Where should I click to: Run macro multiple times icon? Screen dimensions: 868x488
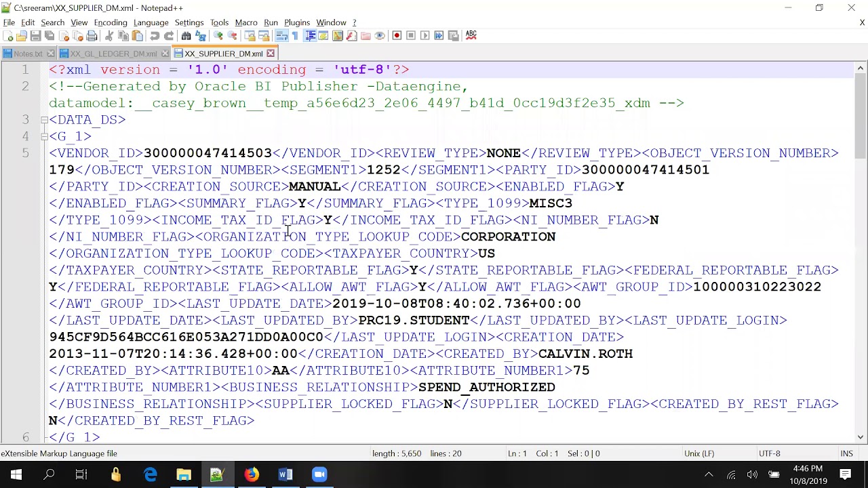[439, 35]
